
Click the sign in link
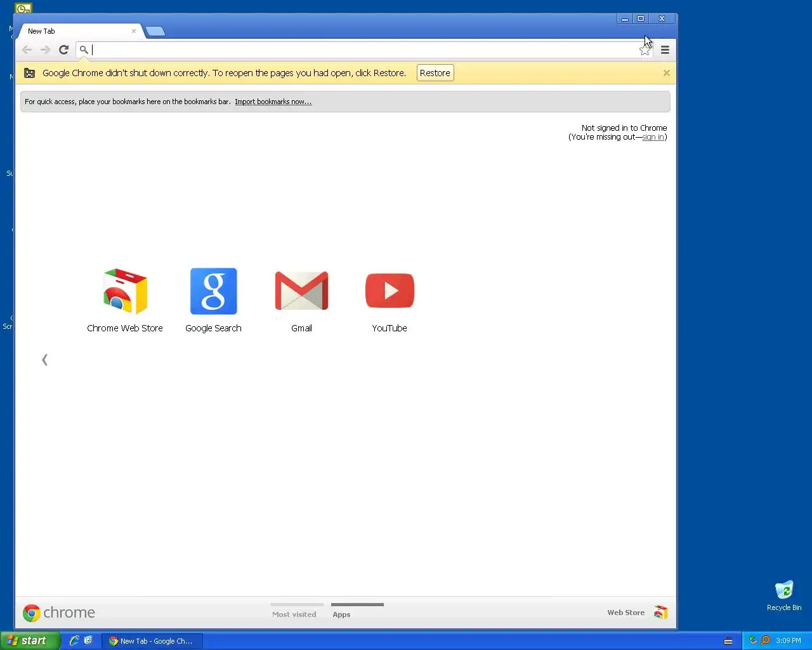(x=653, y=137)
